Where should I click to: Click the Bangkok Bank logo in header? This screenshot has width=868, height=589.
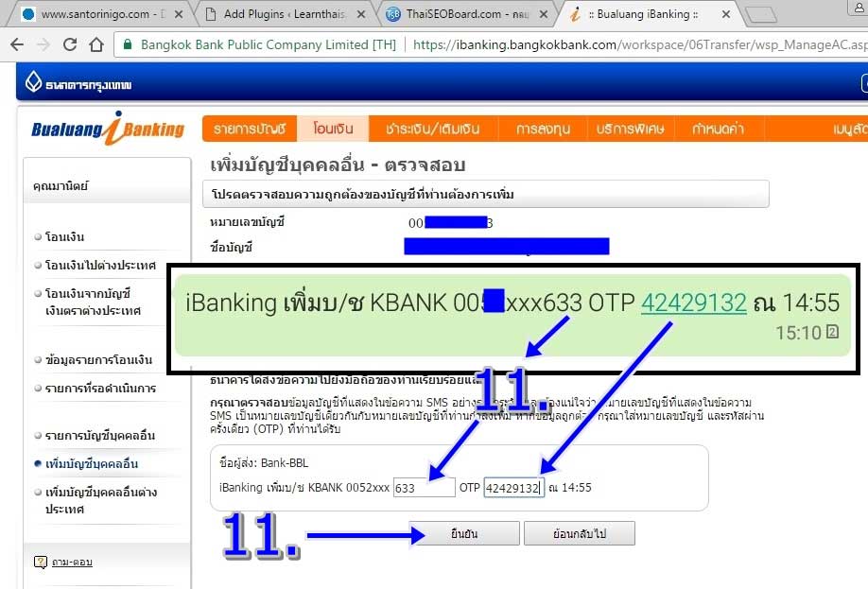tap(78, 83)
